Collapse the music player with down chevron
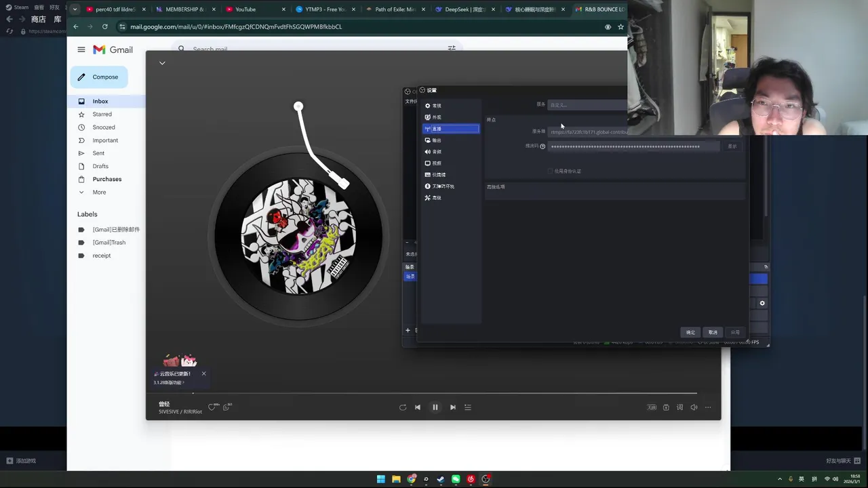 (x=162, y=63)
